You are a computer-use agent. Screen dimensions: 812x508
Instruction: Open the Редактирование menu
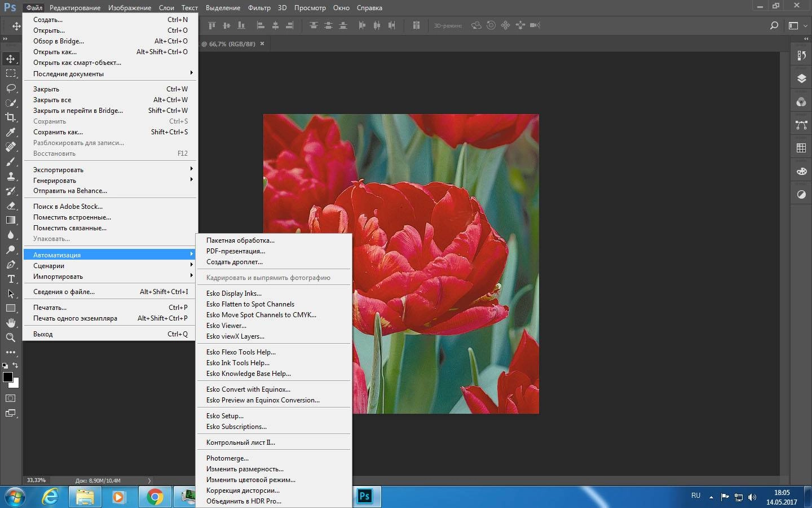75,8
